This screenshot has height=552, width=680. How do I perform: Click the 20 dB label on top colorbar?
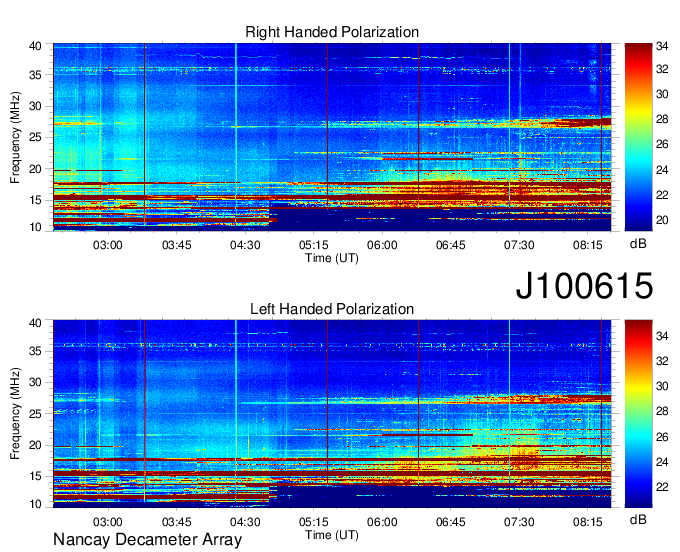[662, 220]
